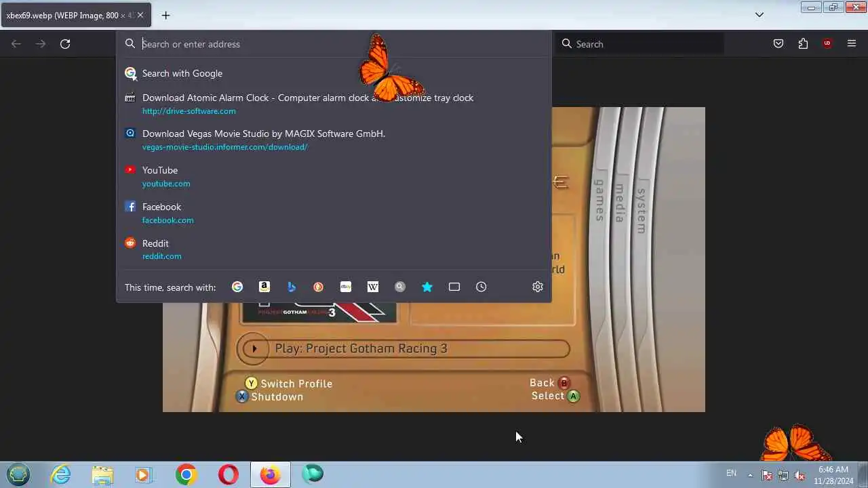Go back with the back arrow
Image resolution: width=868 pixels, height=488 pixels.
pos(16,44)
